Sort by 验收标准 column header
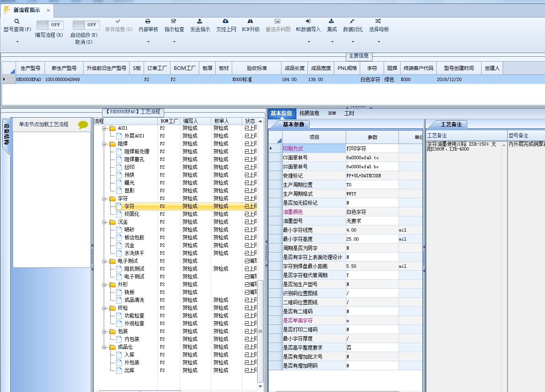This screenshot has width=545, height=392. (256, 68)
